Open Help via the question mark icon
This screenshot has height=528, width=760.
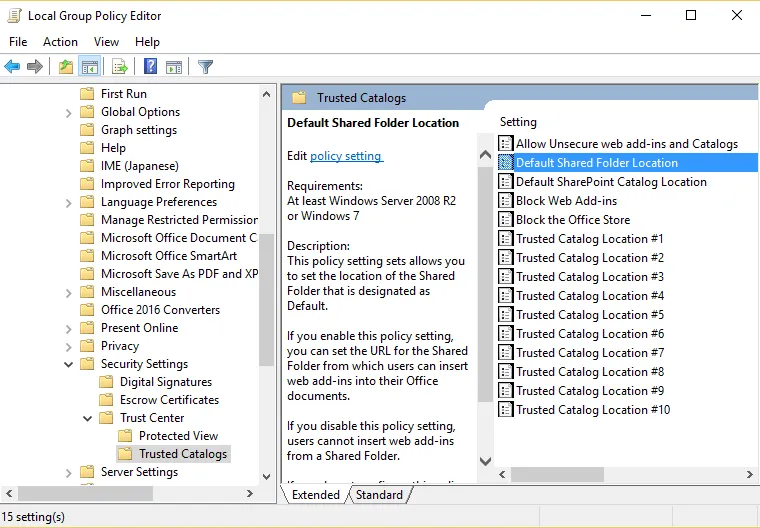coord(151,66)
